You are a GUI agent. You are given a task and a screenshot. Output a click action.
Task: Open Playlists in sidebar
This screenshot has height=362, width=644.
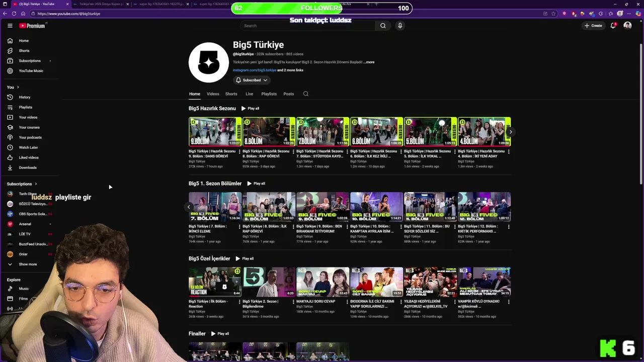point(30,107)
